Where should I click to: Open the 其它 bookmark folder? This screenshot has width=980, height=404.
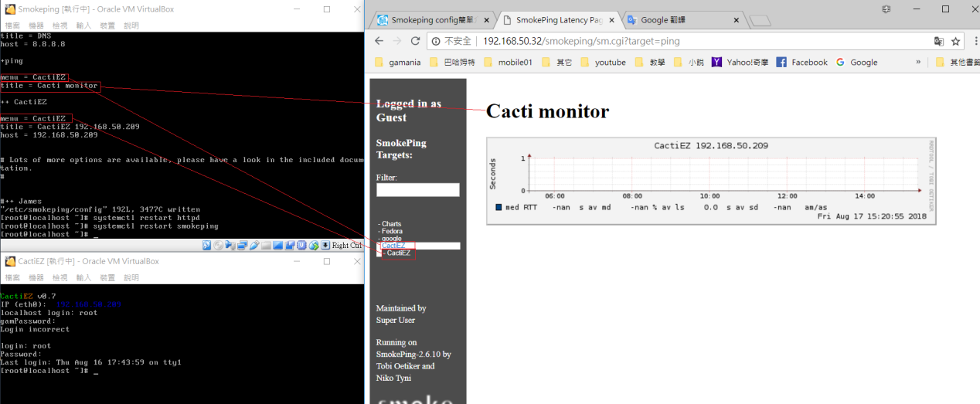pyautogui.click(x=556, y=63)
